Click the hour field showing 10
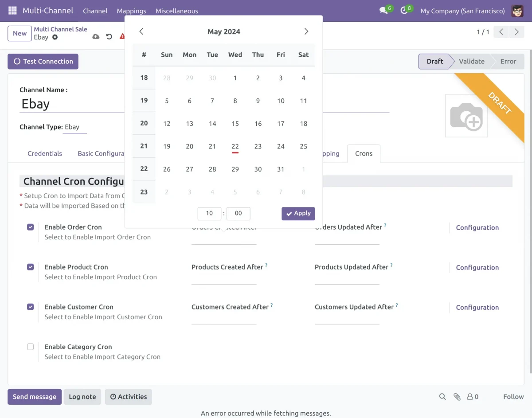The image size is (532, 418). point(209,214)
